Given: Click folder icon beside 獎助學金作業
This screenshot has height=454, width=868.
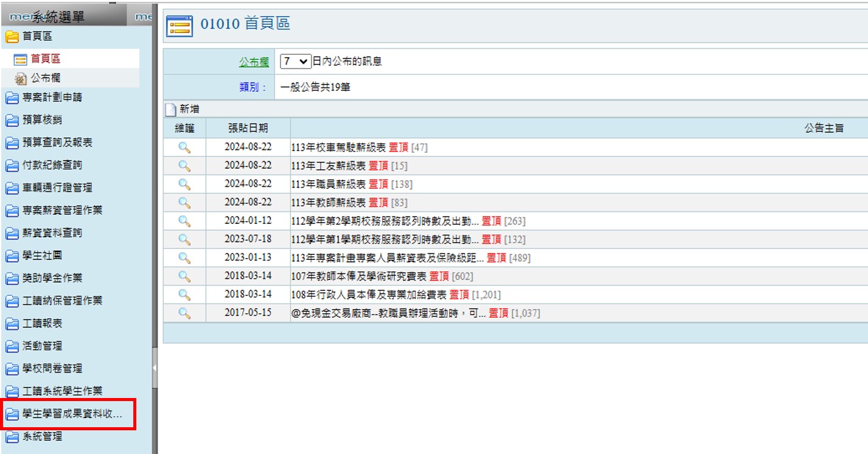Looking at the screenshot, I should click(12, 278).
